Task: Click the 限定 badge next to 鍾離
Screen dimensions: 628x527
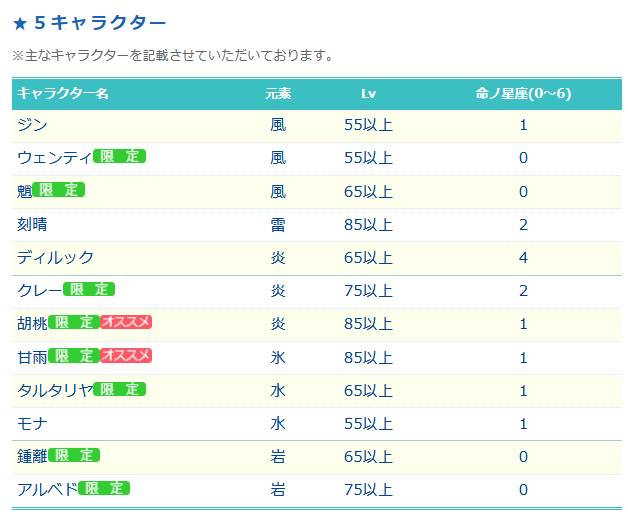Action: [74, 455]
